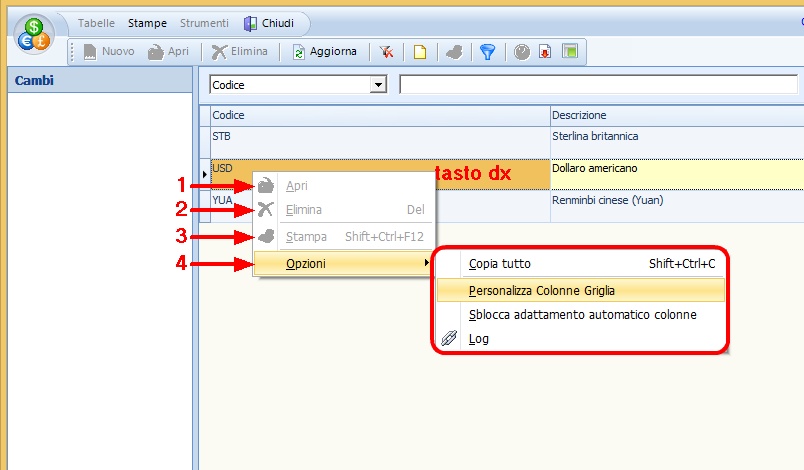This screenshot has width=804, height=470.
Task: Open Log from the options submenu
Action: [x=479, y=339]
